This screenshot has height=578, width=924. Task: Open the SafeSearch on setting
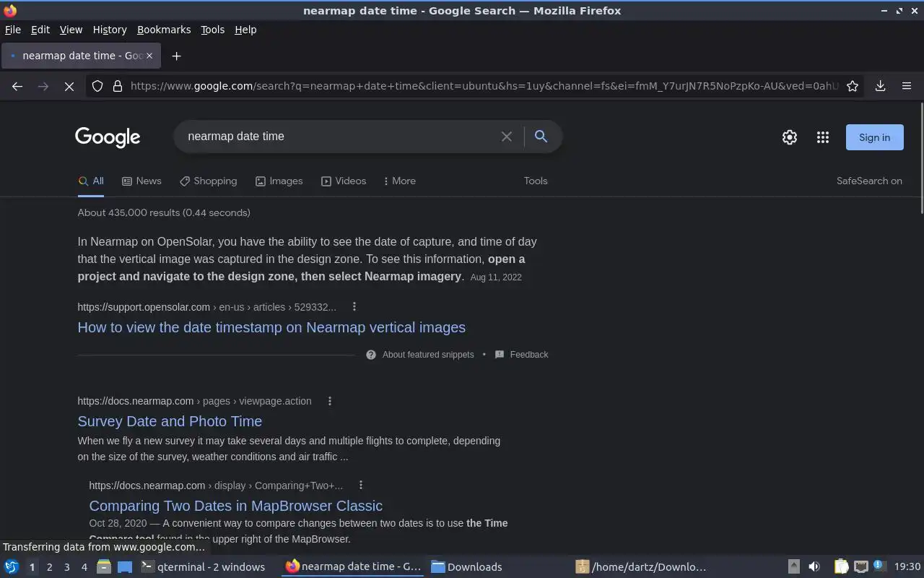869,181
